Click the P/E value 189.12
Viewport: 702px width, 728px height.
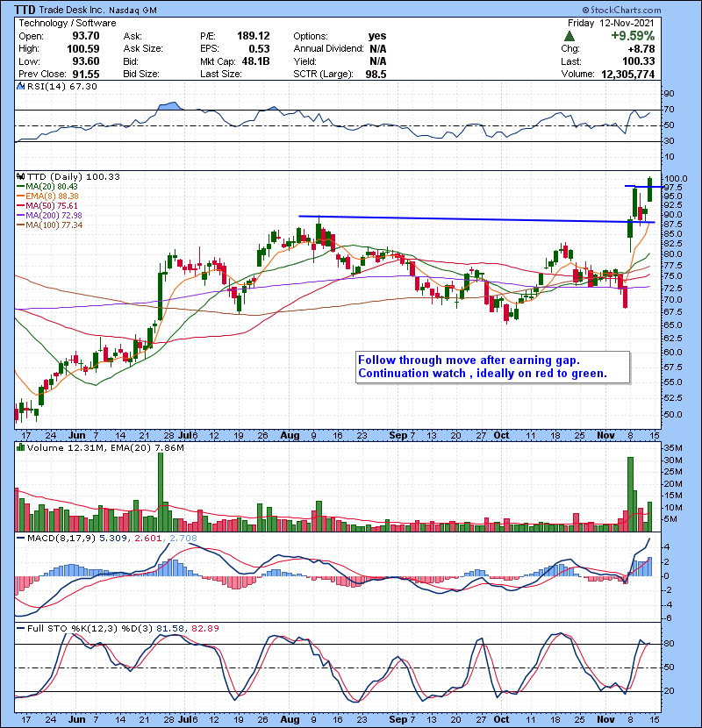tap(254, 36)
